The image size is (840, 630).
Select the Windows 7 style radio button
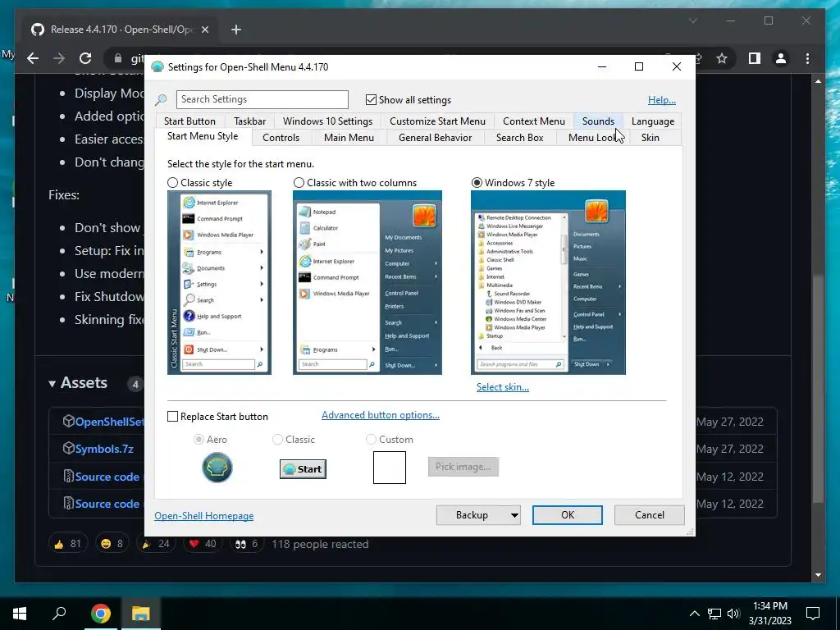click(477, 183)
